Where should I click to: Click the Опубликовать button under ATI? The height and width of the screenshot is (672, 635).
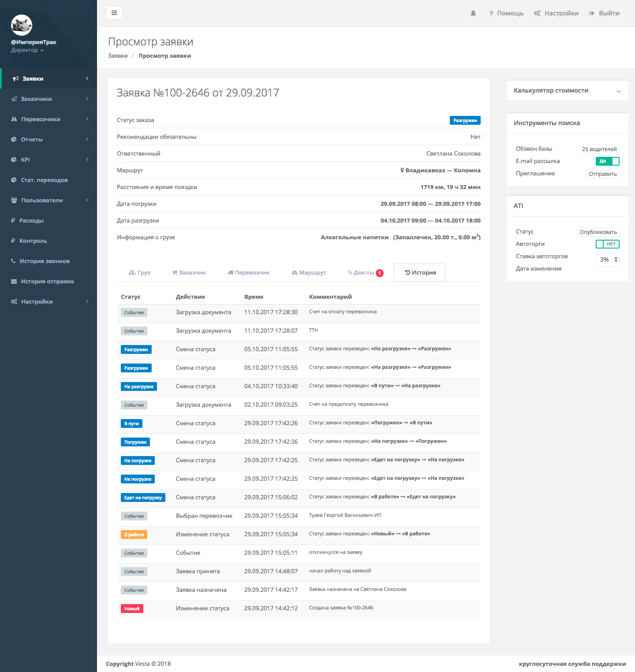598,232
